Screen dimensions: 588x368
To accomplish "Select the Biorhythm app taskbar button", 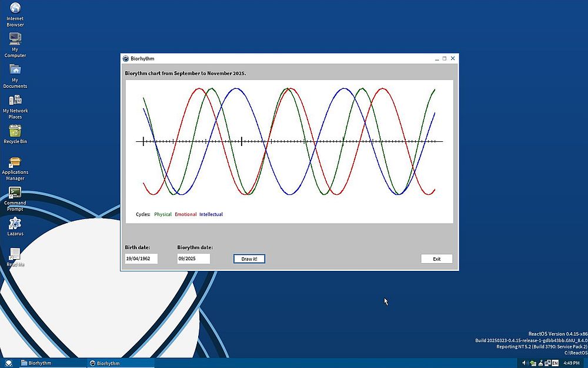I will tap(121, 363).
